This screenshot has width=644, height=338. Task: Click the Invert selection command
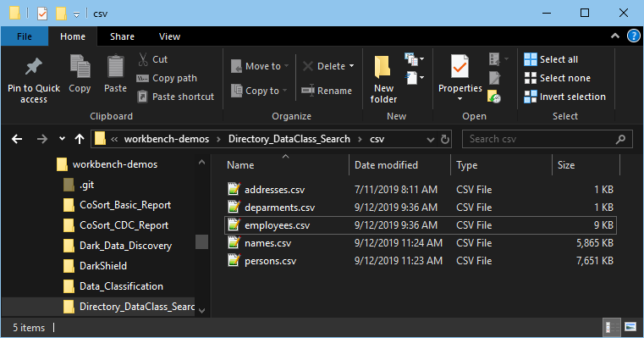coord(565,97)
